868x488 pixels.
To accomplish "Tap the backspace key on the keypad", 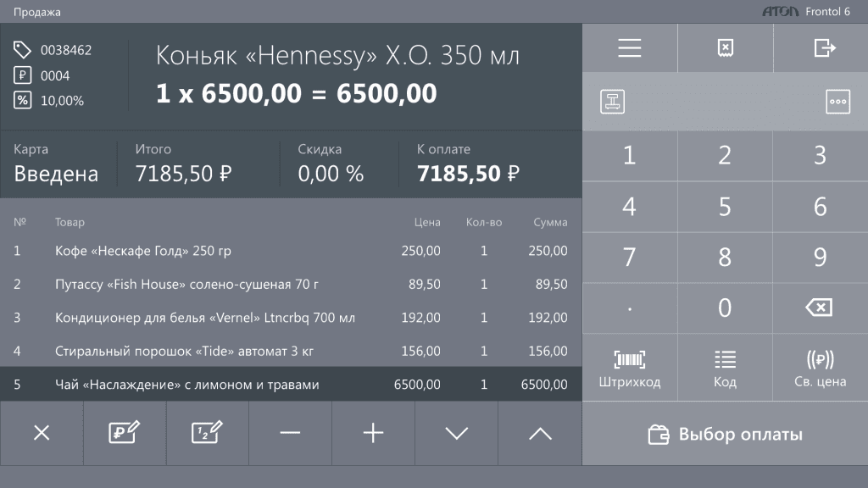I will coord(821,308).
